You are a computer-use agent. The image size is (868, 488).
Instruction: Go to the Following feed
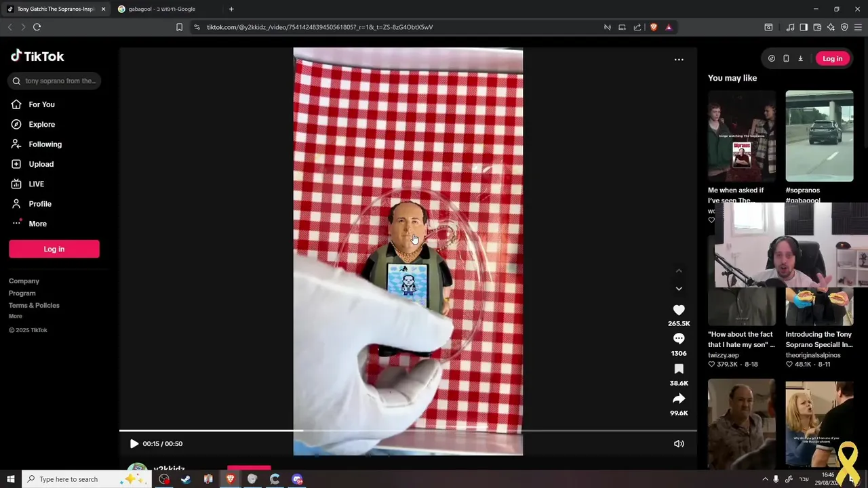(x=36, y=144)
